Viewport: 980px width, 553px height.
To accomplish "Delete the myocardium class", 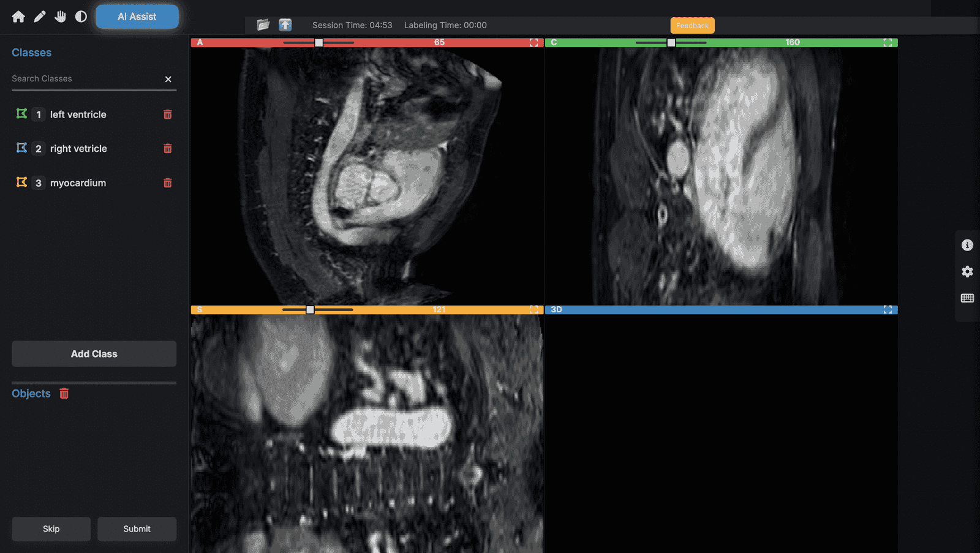I will (167, 183).
